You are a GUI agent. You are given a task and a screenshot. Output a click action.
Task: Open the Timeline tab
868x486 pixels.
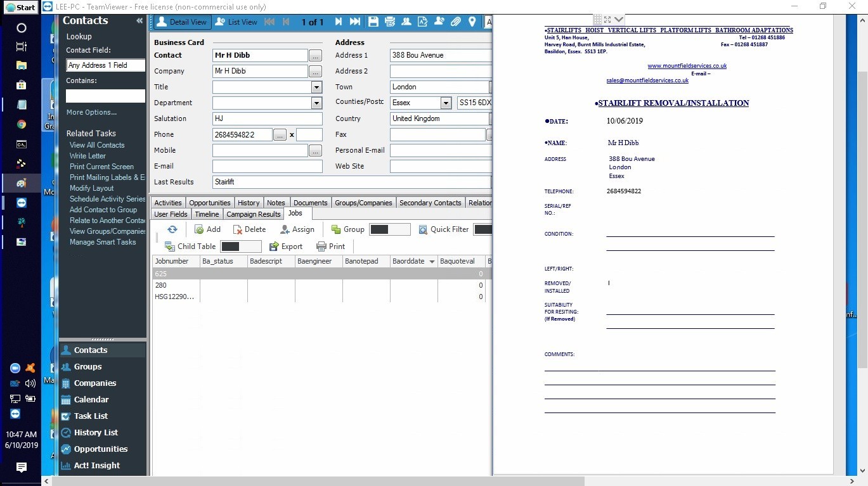click(x=207, y=214)
